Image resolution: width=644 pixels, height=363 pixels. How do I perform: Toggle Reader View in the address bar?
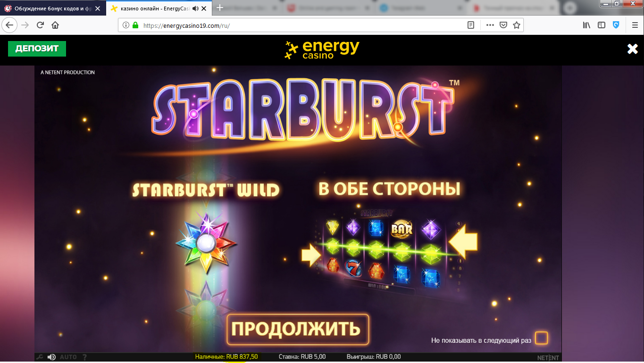pyautogui.click(x=470, y=25)
